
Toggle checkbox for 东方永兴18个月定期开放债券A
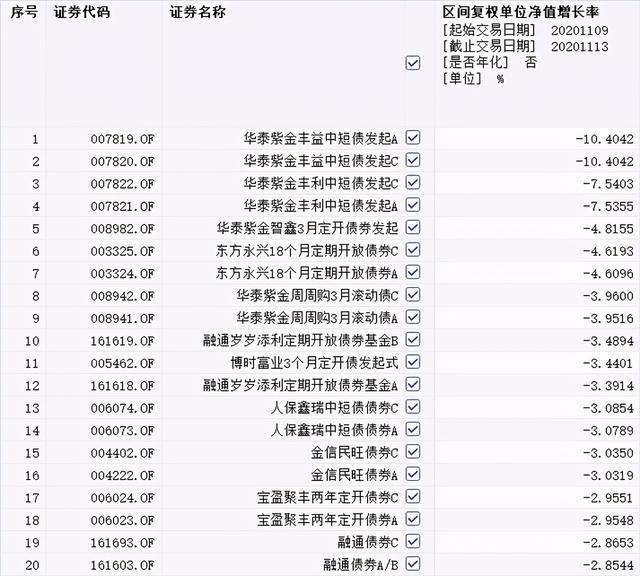(413, 272)
